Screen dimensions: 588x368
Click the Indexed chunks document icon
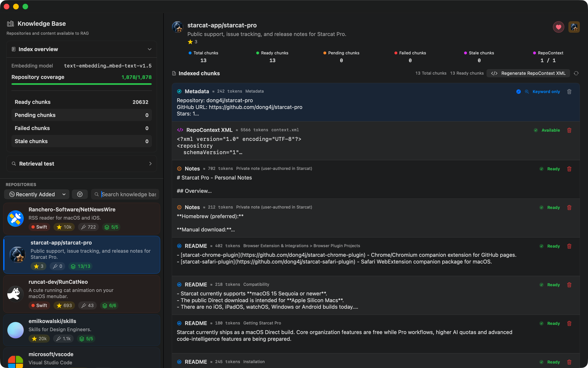[x=174, y=73]
